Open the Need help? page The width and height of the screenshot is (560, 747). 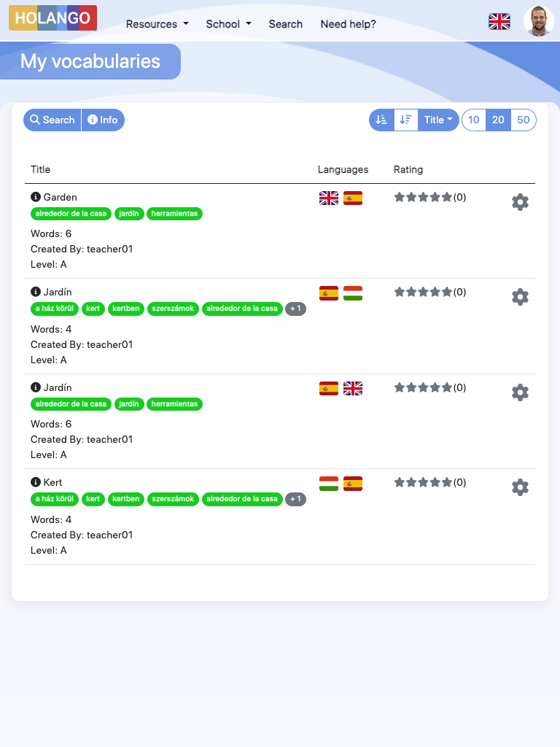[x=348, y=24]
